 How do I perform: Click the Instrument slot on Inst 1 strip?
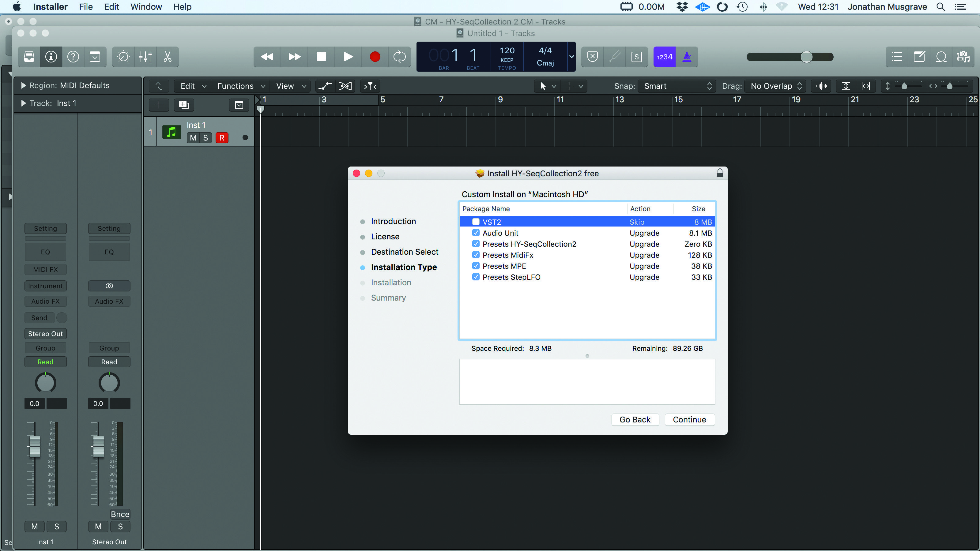click(45, 286)
